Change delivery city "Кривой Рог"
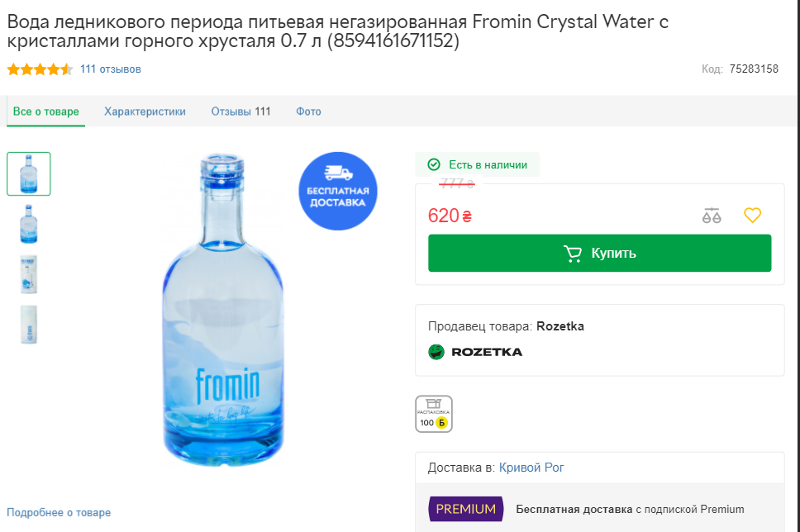 [531, 468]
